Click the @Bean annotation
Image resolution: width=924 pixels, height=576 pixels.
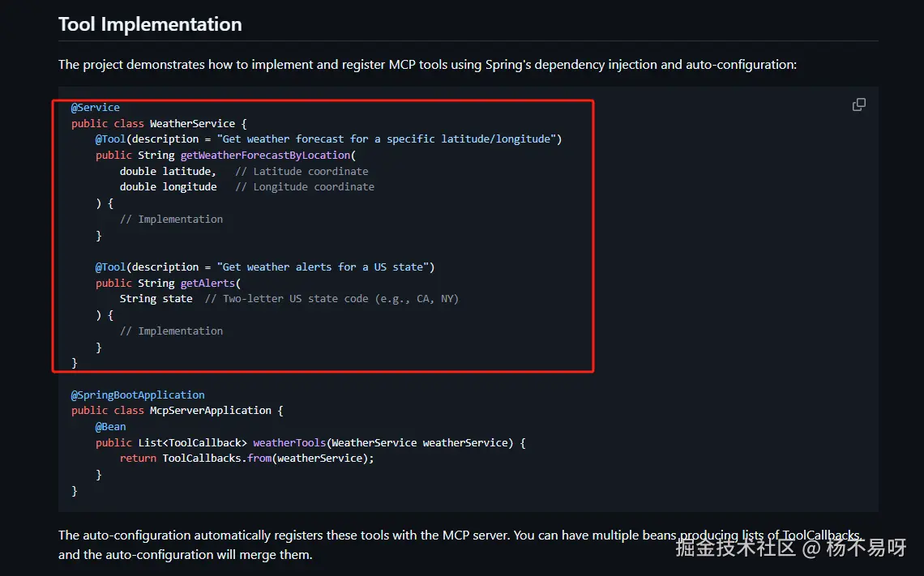pos(110,426)
